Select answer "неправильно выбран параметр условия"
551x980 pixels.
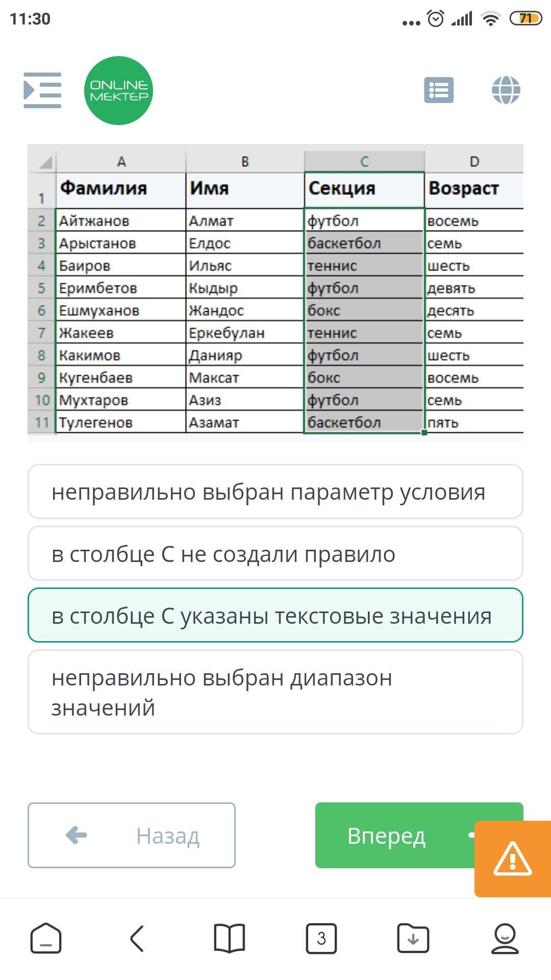click(x=275, y=492)
